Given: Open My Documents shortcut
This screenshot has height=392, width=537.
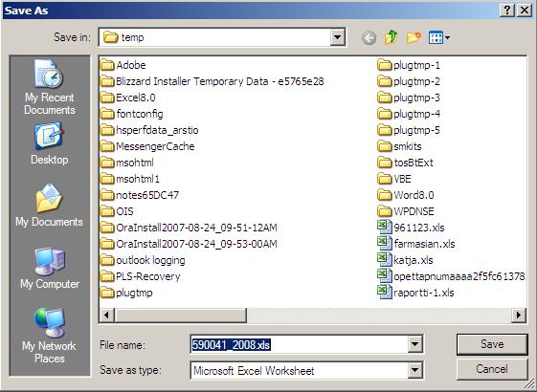Looking at the screenshot, I should click(x=50, y=206).
